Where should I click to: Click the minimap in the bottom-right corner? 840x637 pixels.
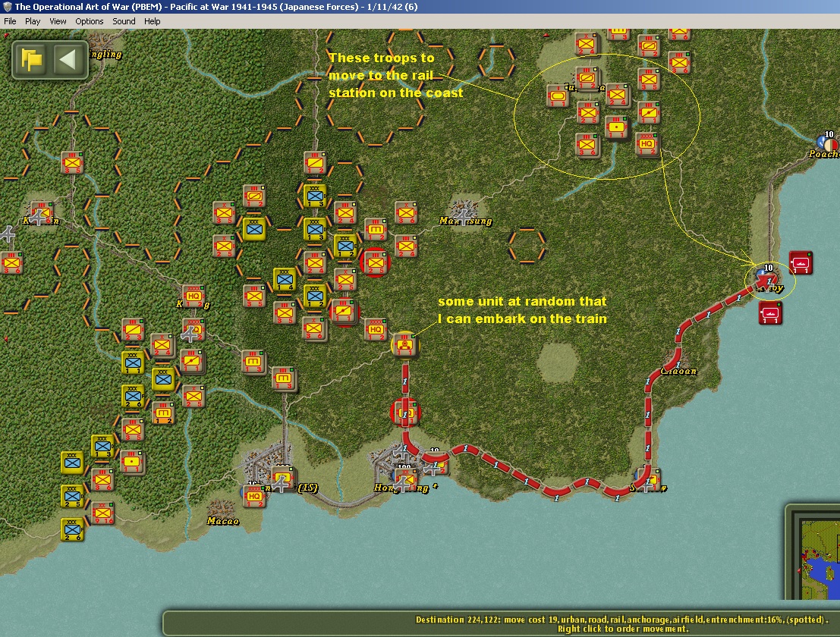820,560
